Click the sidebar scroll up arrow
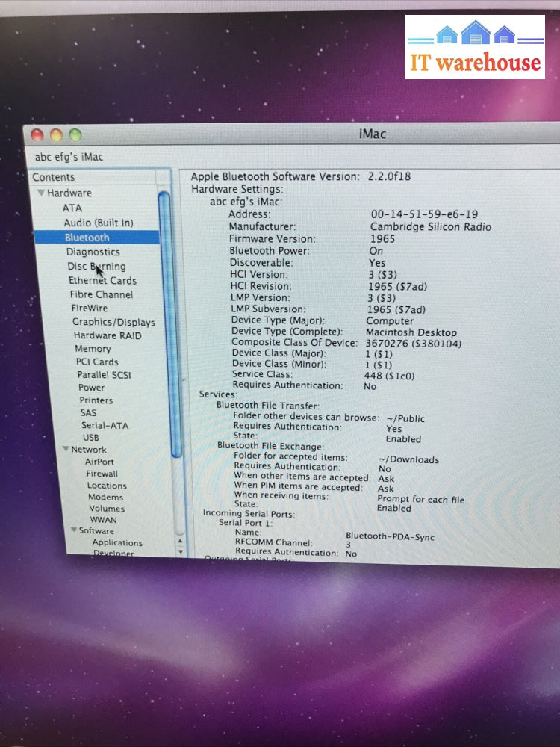Viewport: 560px width, 747px height. point(180,539)
